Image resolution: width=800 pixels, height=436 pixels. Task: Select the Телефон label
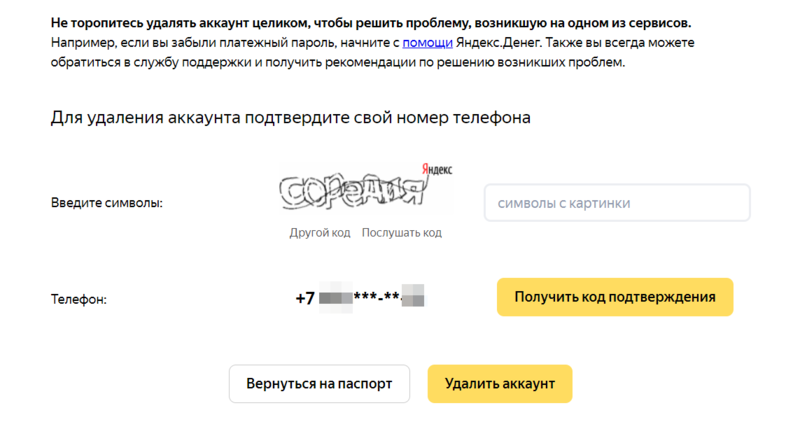[x=79, y=299]
